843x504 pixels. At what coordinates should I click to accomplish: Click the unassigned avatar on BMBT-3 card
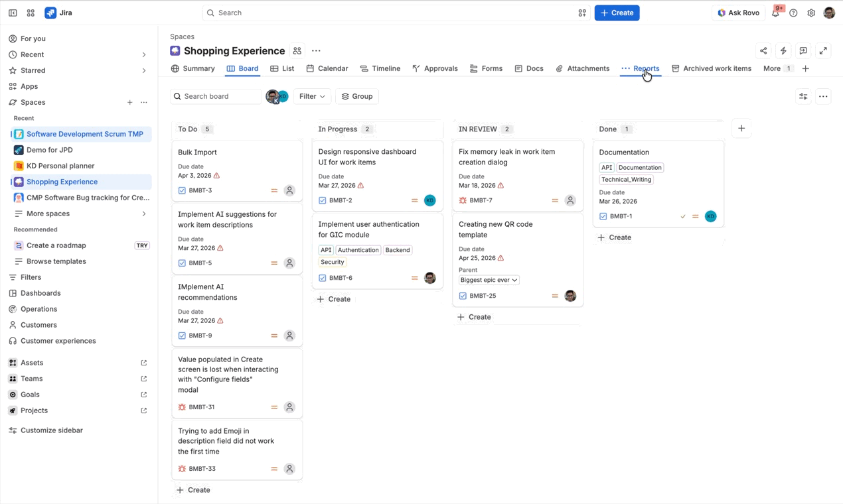[x=289, y=190]
